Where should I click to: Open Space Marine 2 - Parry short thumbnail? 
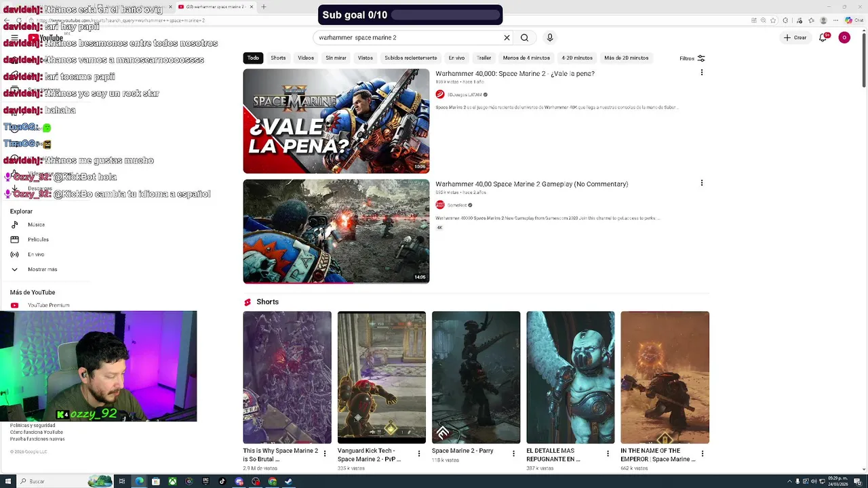[476, 378]
